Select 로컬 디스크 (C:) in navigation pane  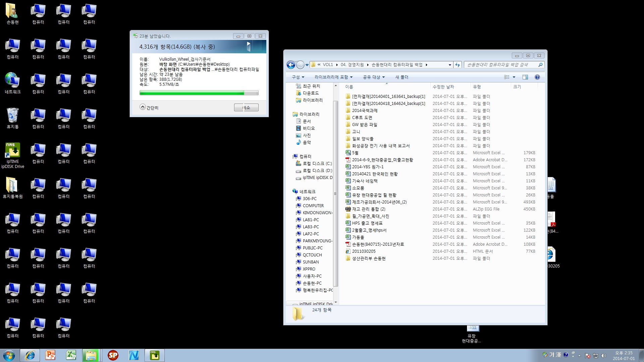pos(314,164)
